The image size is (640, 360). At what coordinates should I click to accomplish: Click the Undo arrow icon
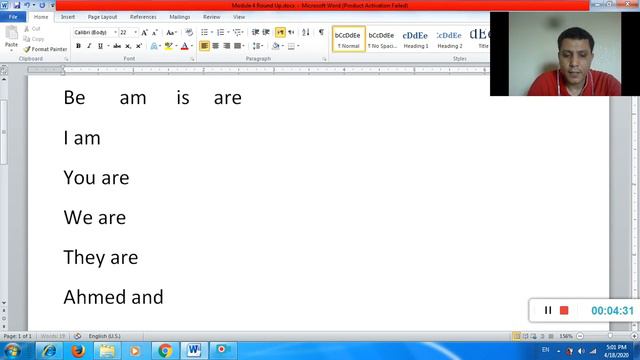tap(27, 5)
